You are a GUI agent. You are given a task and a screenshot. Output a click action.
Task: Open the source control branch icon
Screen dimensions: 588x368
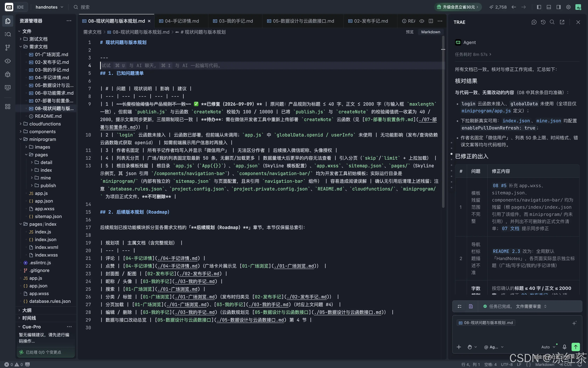click(x=8, y=47)
